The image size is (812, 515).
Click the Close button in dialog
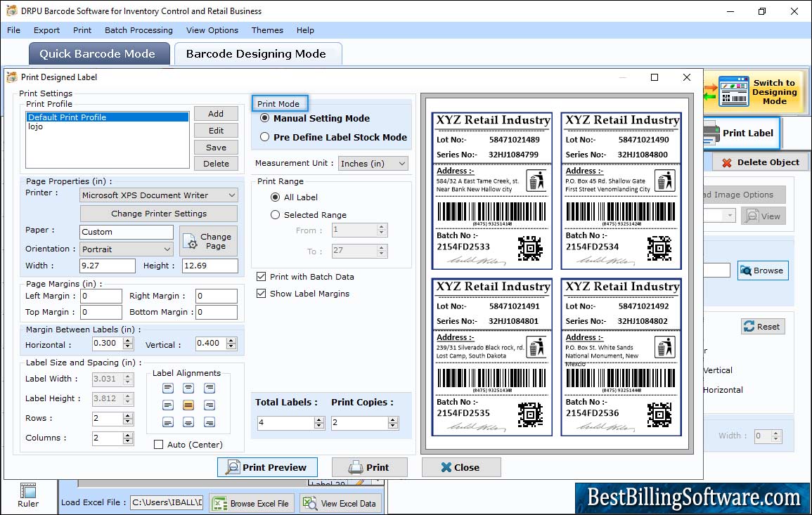[x=461, y=467]
